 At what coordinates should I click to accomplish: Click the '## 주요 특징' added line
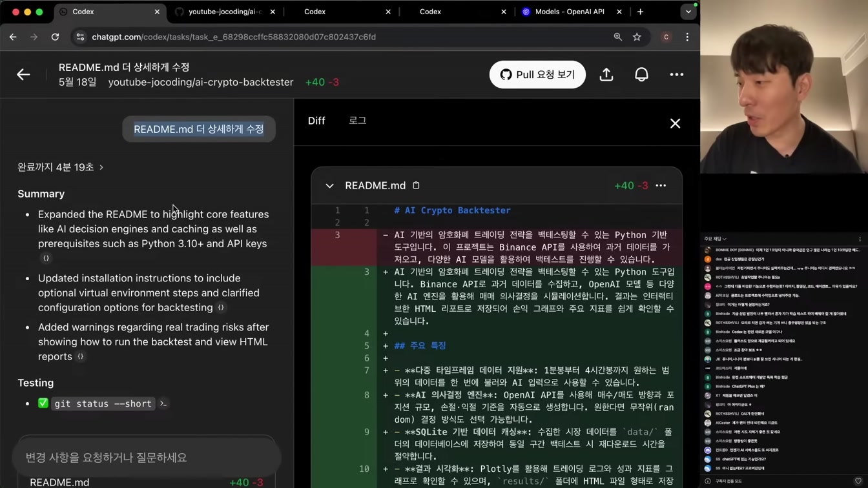(x=420, y=345)
